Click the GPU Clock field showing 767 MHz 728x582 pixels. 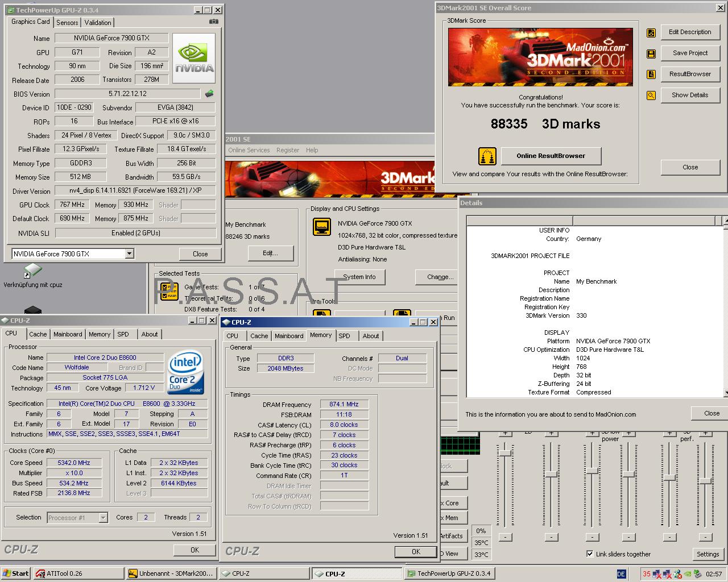click(72, 205)
